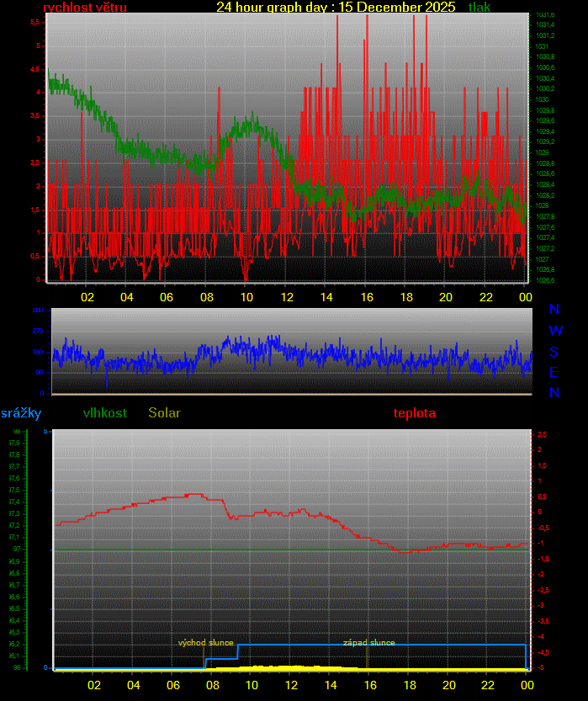Click the '1030' pressure axis value
The width and height of the screenshot is (588, 701).
[x=543, y=99]
